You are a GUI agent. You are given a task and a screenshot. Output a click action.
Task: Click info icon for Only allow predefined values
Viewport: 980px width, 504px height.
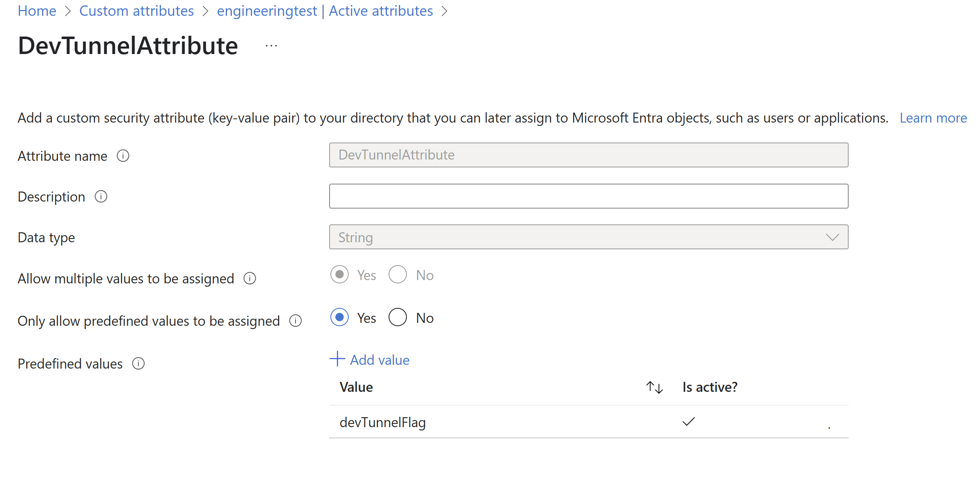295,321
